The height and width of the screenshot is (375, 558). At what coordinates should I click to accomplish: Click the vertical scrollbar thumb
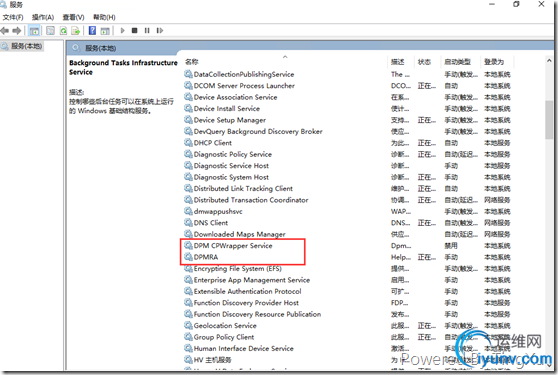(549, 120)
